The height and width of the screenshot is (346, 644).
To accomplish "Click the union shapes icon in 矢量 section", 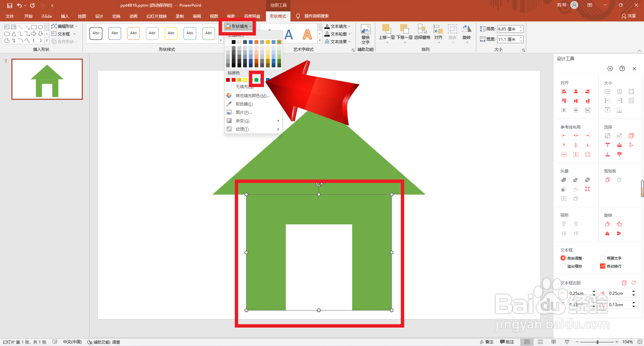I will point(564,180).
